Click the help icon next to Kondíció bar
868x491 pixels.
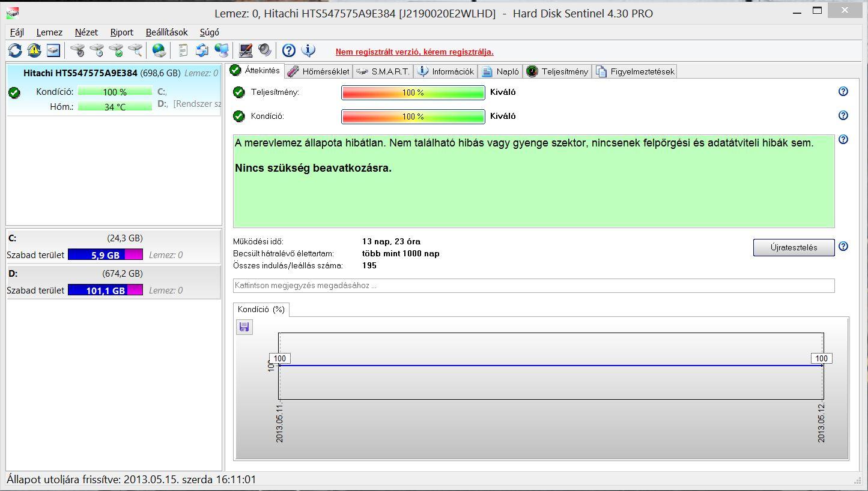(x=843, y=115)
